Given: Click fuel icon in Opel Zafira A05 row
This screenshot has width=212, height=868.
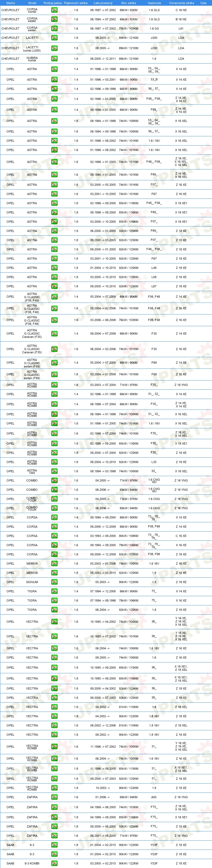Looking at the screenshot, I should pyautogui.click(x=54, y=797).
